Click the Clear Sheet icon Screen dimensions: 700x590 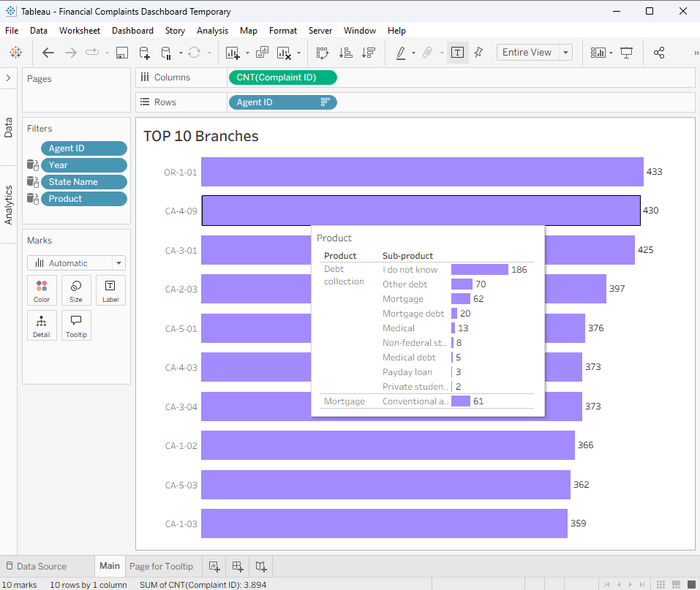[x=284, y=53]
